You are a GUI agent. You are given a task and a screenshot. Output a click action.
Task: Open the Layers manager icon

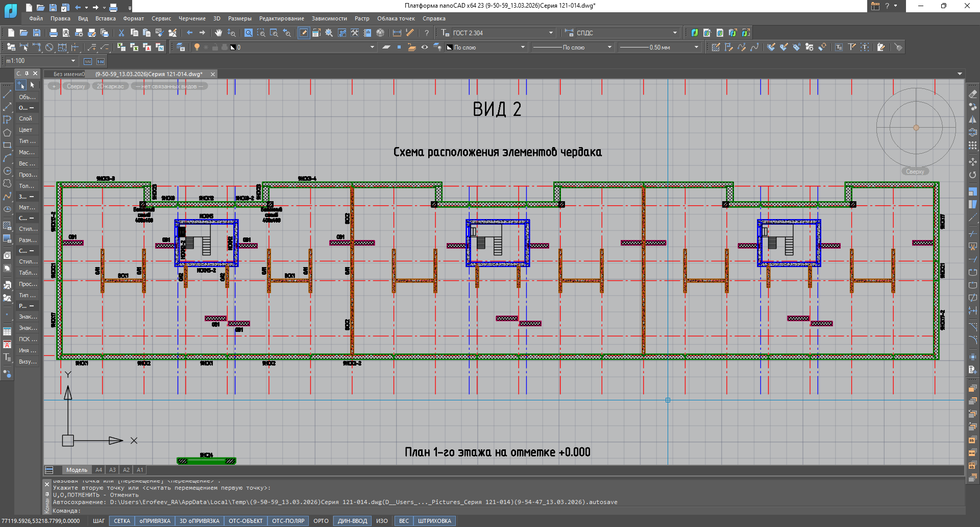coord(181,47)
